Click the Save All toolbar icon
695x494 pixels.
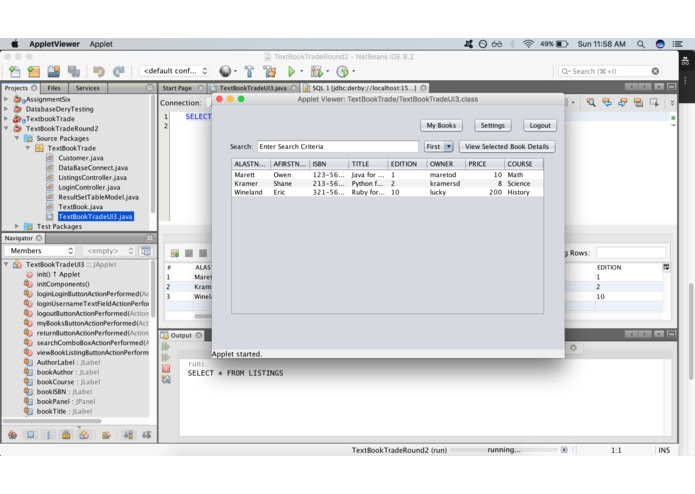(74, 71)
